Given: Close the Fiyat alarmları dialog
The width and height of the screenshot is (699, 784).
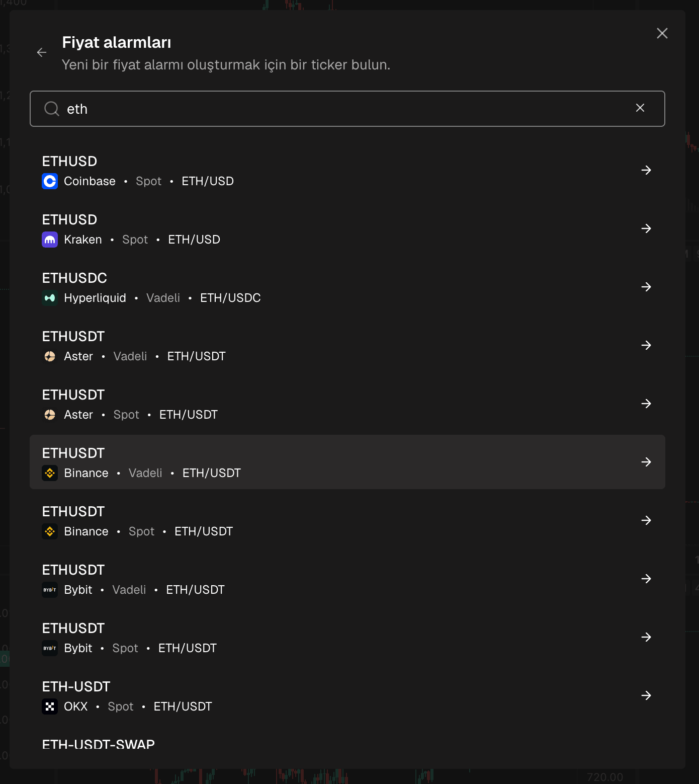Looking at the screenshot, I should [x=662, y=33].
